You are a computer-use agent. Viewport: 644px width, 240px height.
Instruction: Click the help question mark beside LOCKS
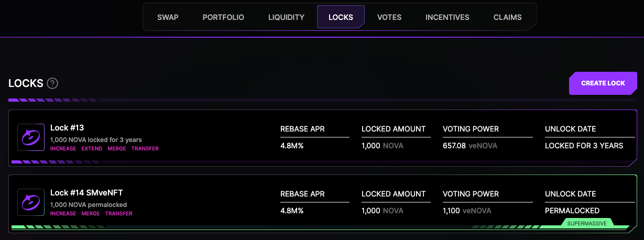(52, 83)
